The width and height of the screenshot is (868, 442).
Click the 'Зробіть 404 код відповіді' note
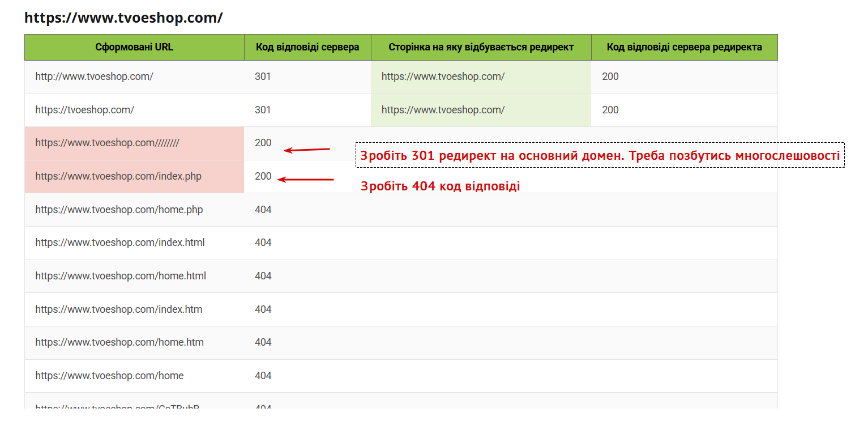click(441, 186)
